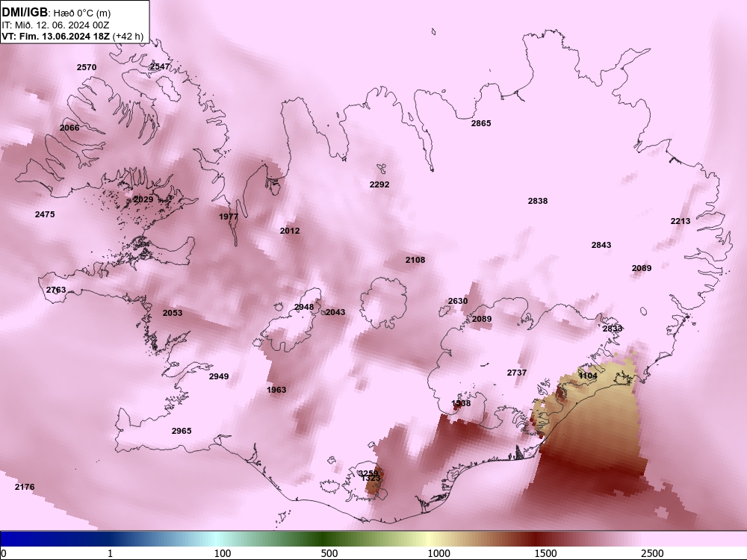Select the 2570 height value

pyautogui.click(x=86, y=67)
